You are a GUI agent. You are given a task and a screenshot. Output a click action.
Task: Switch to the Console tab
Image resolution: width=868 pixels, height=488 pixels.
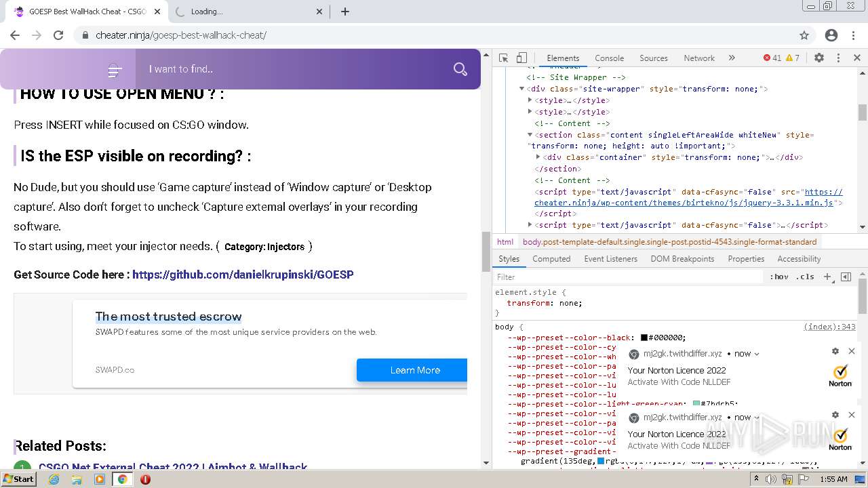click(609, 58)
